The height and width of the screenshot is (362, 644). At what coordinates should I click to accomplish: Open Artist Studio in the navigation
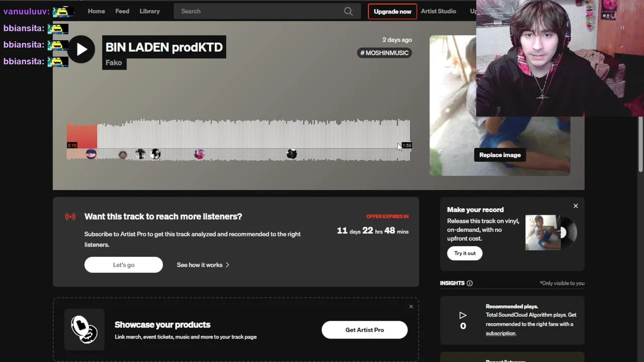pyautogui.click(x=438, y=11)
